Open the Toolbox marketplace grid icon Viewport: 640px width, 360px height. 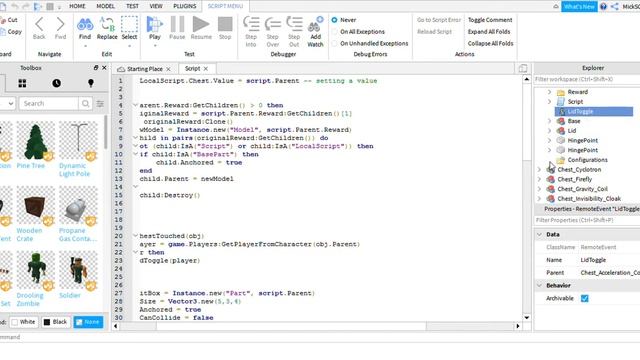tap(22, 83)
